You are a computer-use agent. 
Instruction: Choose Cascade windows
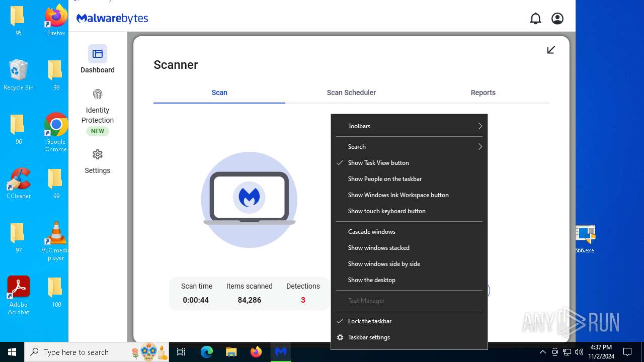(x=409, y=232)
